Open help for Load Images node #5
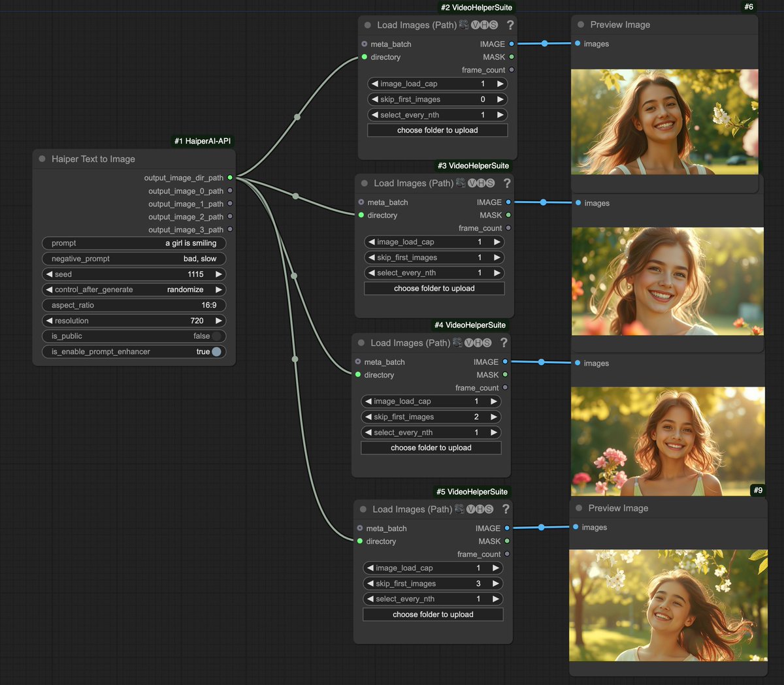 click(x=506, y=509)
